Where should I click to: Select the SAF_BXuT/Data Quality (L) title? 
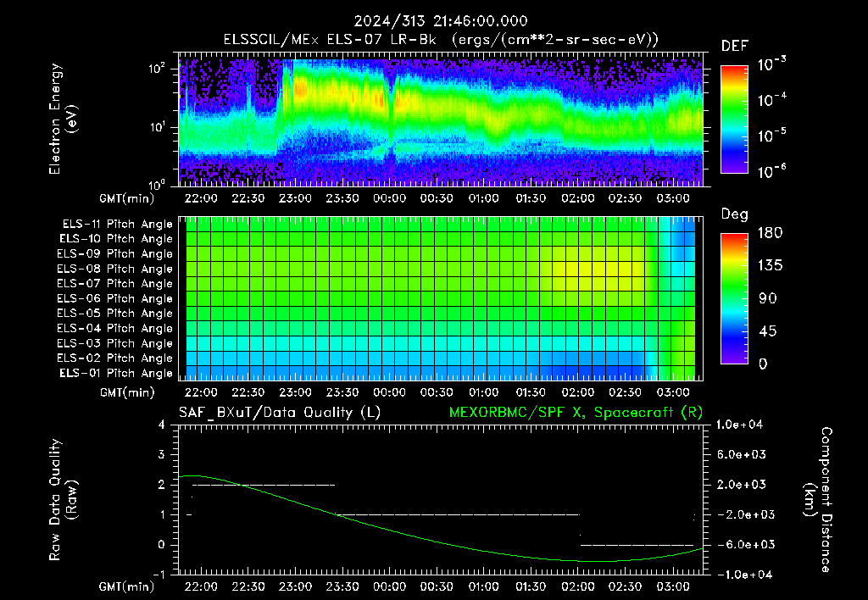pos(280,413)
